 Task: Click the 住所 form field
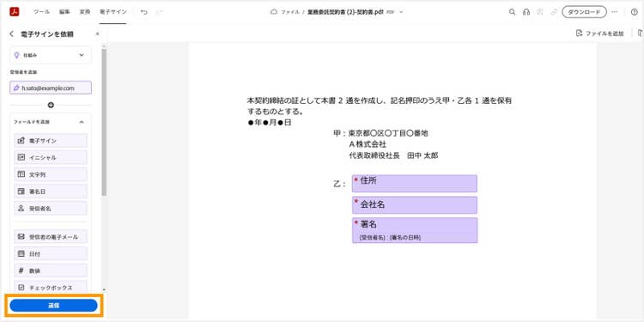(415, 184)
